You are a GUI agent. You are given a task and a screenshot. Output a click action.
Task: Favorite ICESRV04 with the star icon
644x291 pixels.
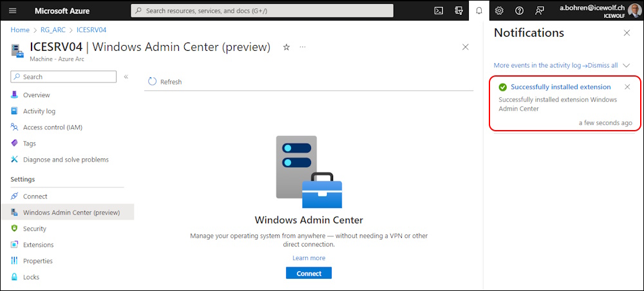pyautogui.click(x=287, y=47)
